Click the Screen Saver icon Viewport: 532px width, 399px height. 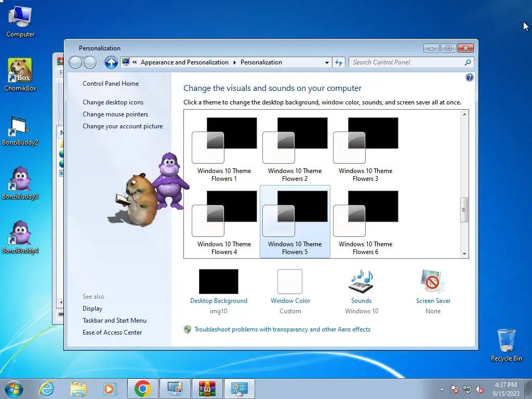tap(433, 281)
